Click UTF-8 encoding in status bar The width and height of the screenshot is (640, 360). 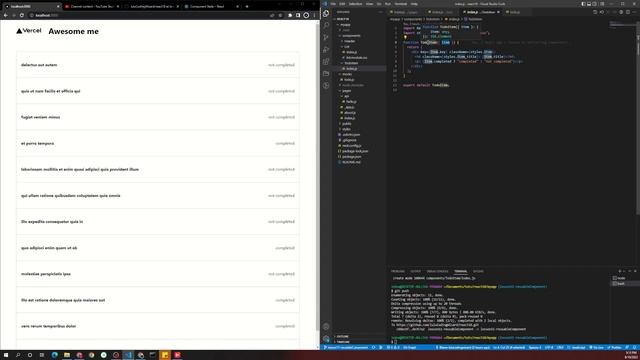549,347
